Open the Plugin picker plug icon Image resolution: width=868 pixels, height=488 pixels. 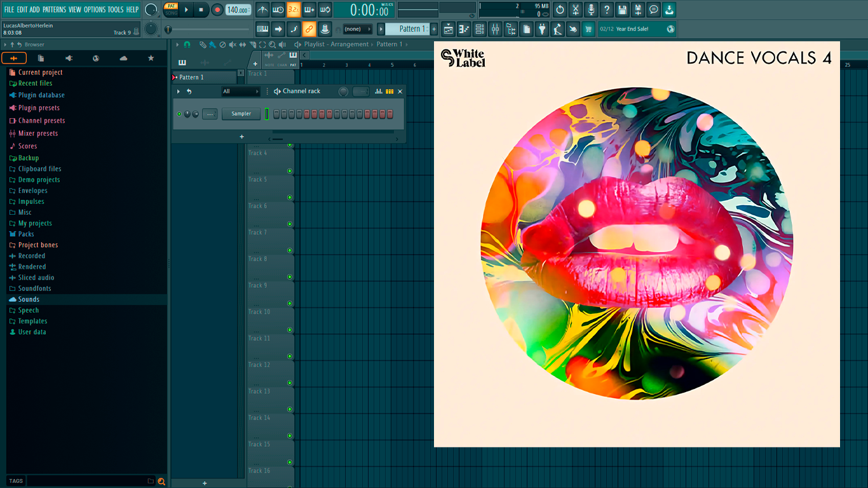[542, 29]
